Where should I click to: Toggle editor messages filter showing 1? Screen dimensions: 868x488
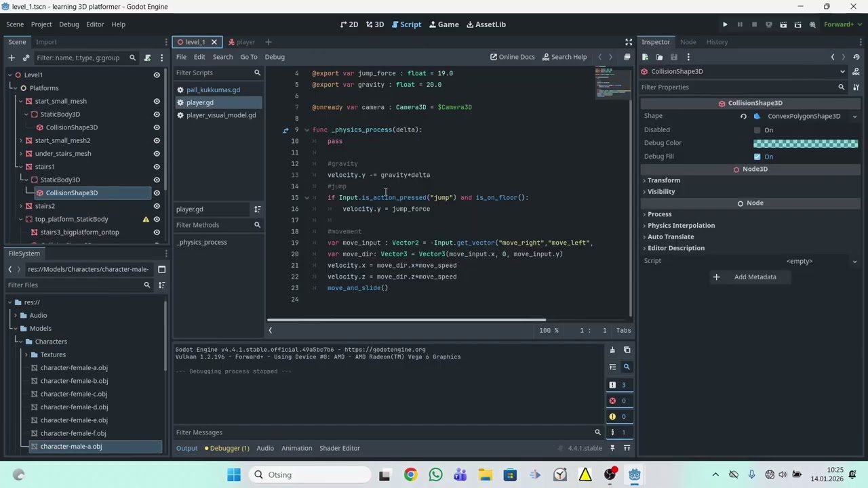tap(618, 432)
